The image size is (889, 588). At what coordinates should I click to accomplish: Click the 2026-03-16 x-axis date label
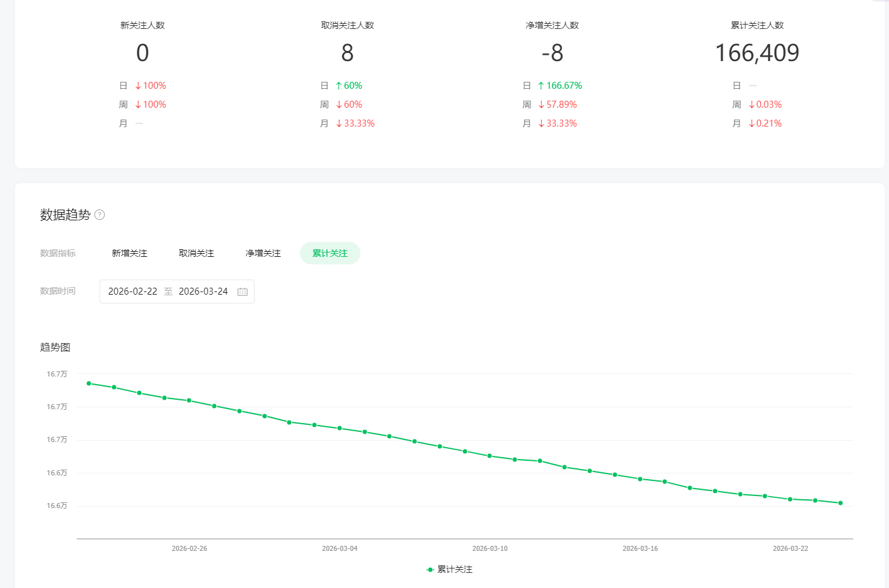[640, 548]
